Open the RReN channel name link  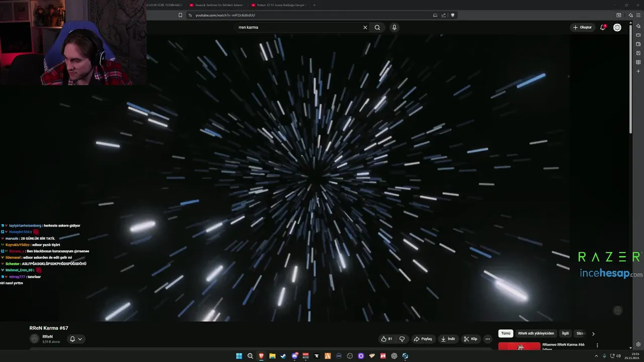point(48,336)
